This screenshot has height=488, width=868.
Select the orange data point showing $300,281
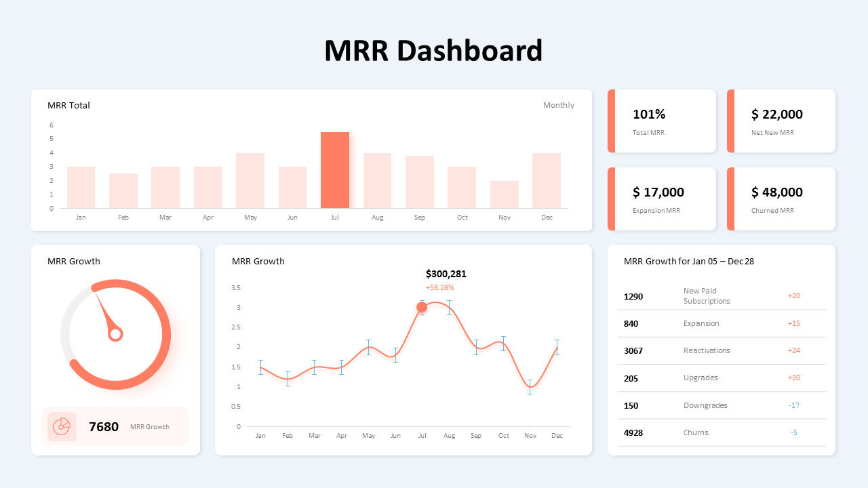pyautogui.click(x=422, y=307)
